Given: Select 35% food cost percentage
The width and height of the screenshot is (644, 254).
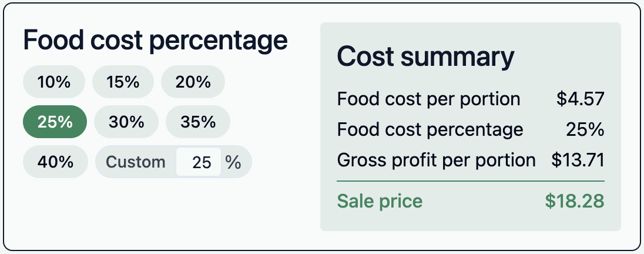Looking at the screenshot, I should point(198,122).
